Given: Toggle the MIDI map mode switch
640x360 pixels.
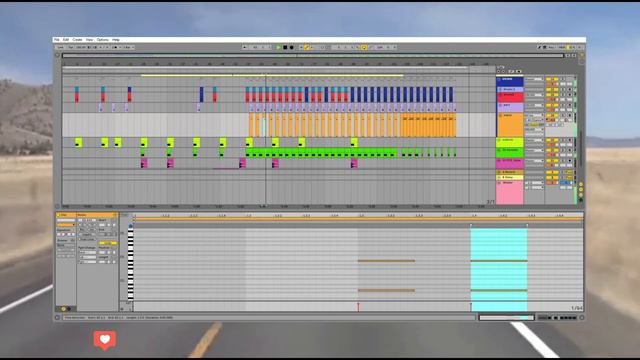Looking at the screenshot, I should 562,47.
